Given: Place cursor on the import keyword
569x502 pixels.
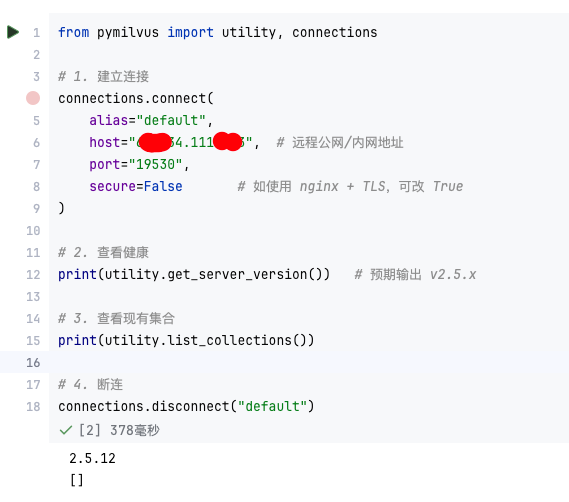Looking at the screenshot, I should click(x=190, y=32).
